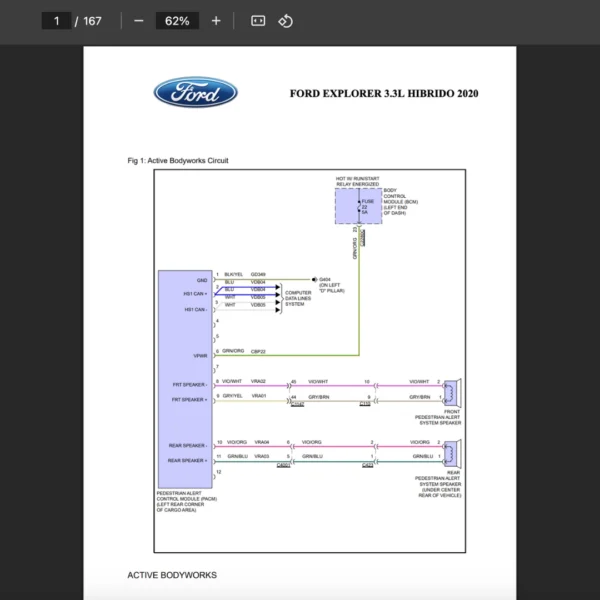The image size is (600, 600).
Task: Click the Ford logo in the document
Action: [x=195, y=94]
